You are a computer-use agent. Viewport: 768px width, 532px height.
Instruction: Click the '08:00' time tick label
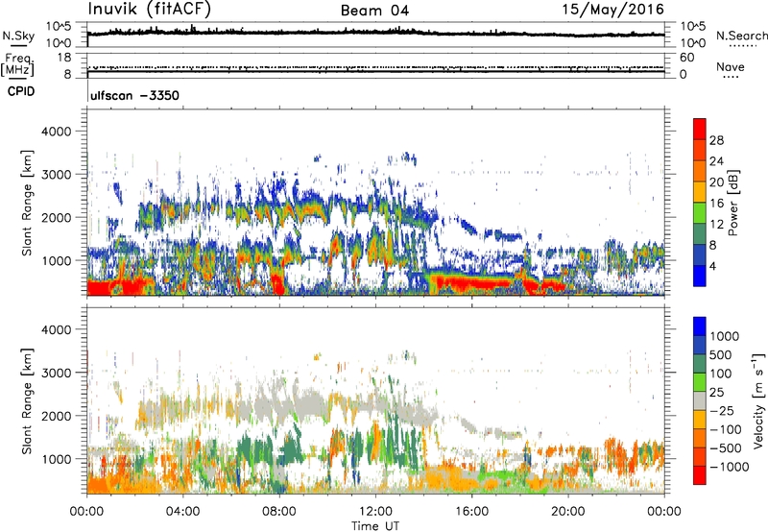[278, 512]
